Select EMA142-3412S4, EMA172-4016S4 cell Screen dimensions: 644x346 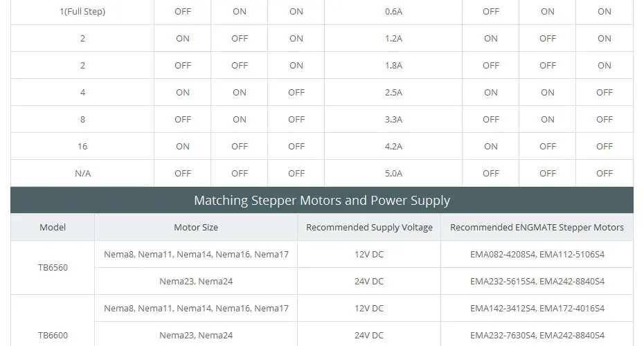(537, 308)
